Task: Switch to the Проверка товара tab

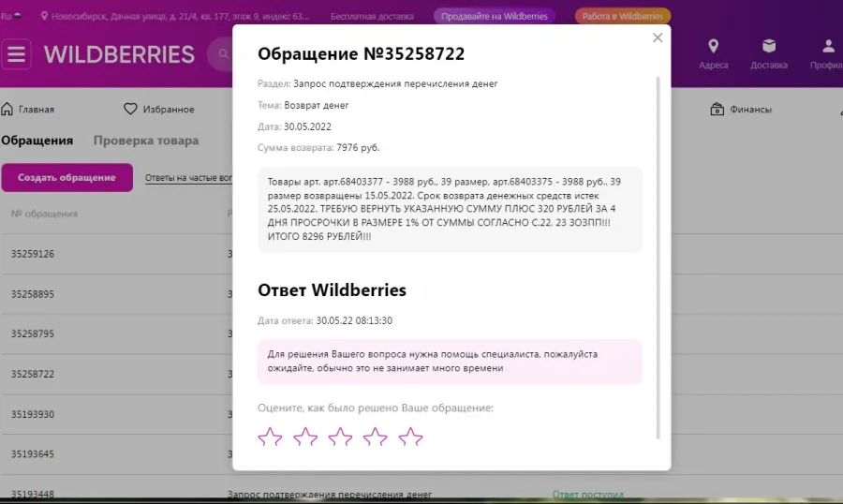Action: tap(146, 141)
